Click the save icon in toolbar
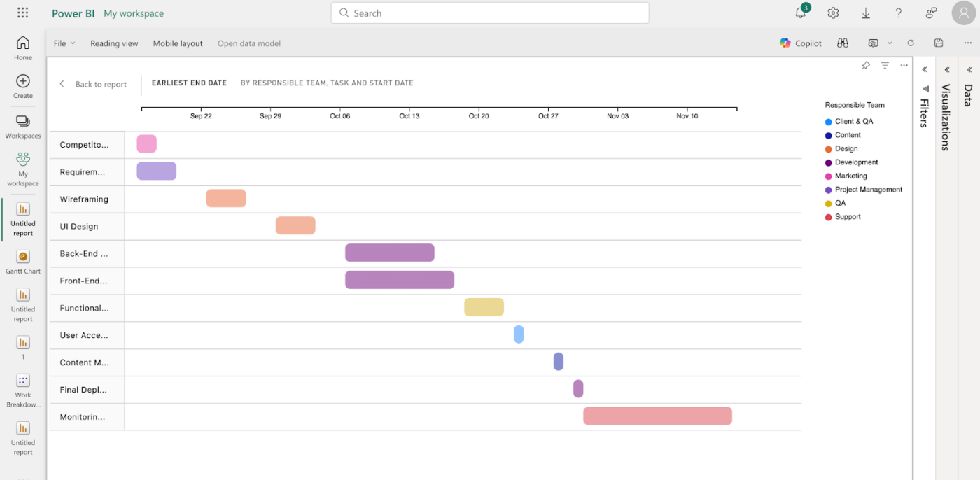The height and width of the screenshot is (480, 980). point(939,43)
